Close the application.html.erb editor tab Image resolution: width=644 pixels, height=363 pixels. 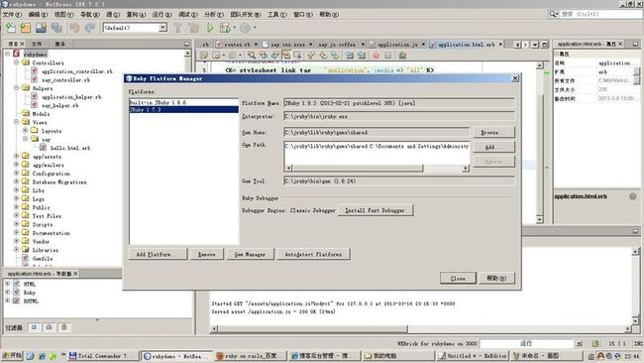501,44
